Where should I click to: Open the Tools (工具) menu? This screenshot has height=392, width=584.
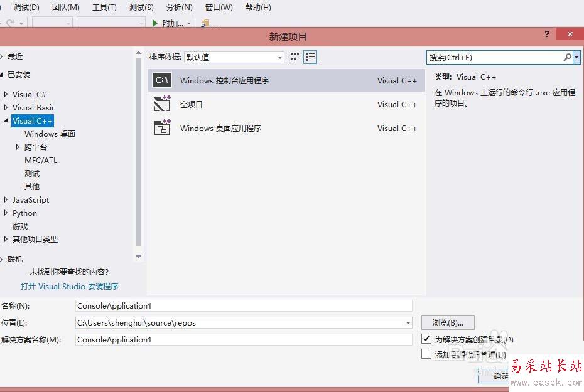104,7
